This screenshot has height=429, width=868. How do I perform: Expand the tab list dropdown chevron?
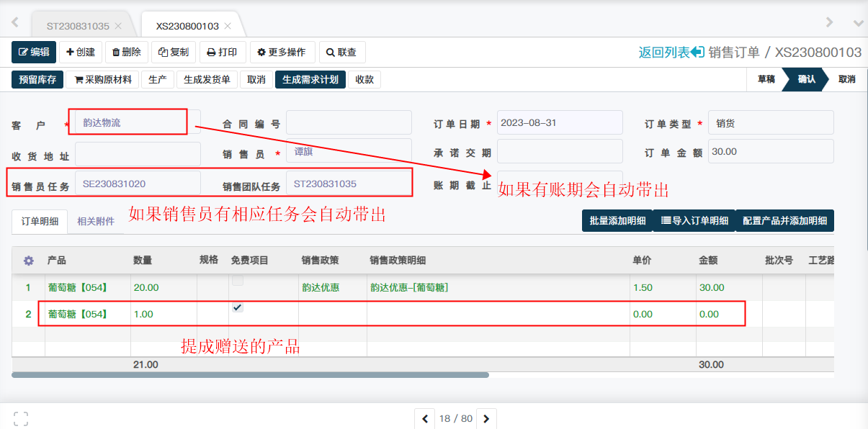click(858, 23)
